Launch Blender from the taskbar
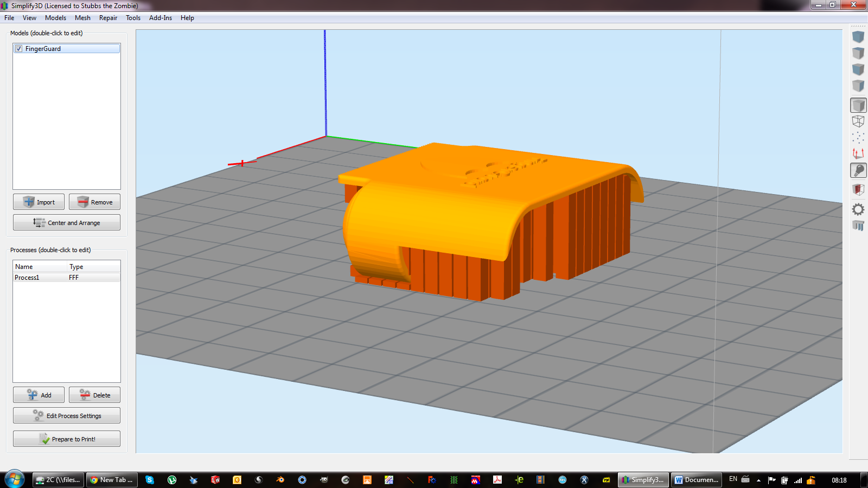 pos(280,480)
